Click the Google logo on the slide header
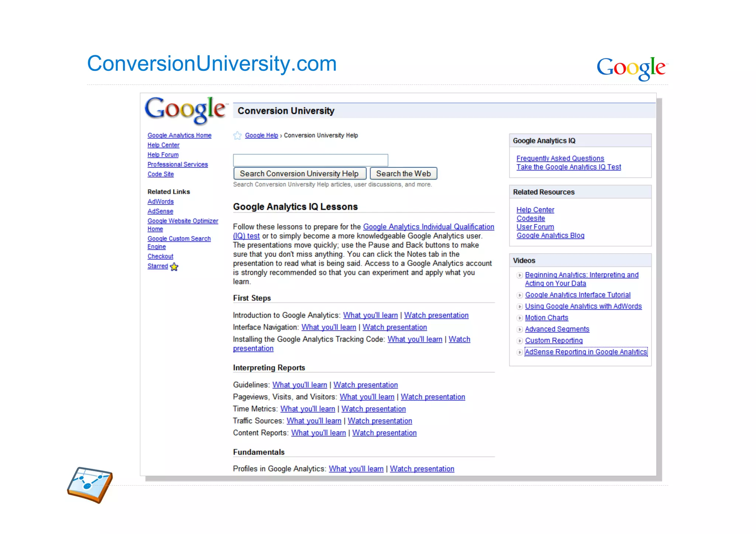756x534 pixels. (x=632, y=68)
